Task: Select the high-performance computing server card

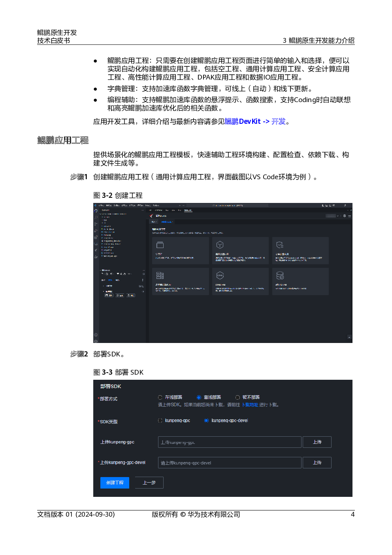Action: click(x=181, y=281)
